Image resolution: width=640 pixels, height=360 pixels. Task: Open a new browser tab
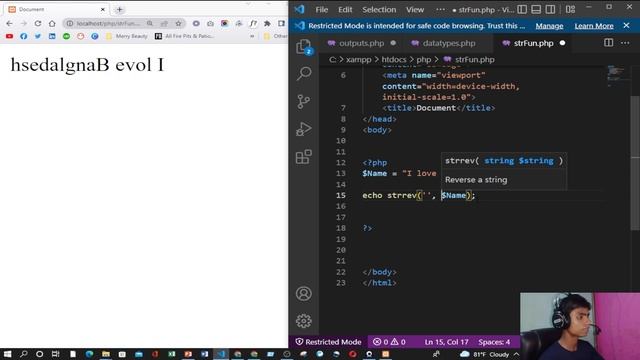pos(120,9)
